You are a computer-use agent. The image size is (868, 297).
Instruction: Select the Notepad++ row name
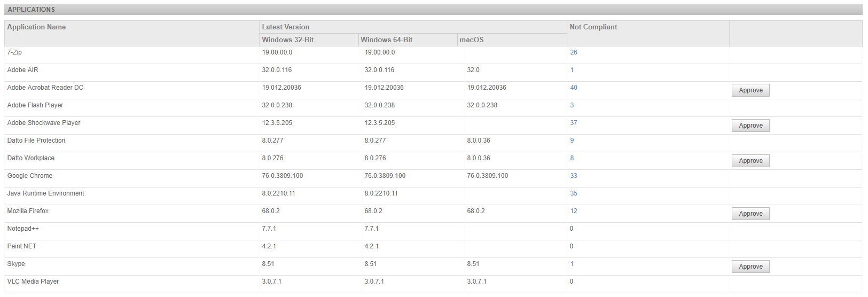pos(23,229)
